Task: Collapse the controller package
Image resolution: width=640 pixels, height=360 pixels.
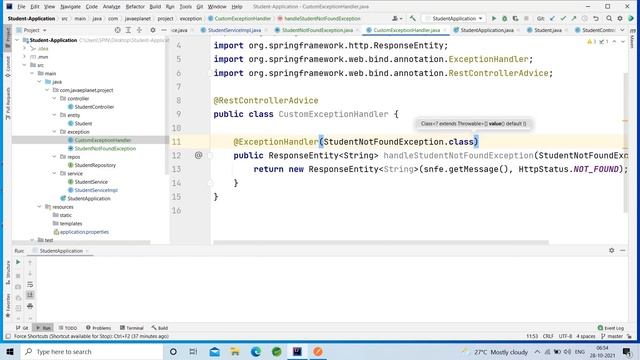Action: [x=54, y=98]
